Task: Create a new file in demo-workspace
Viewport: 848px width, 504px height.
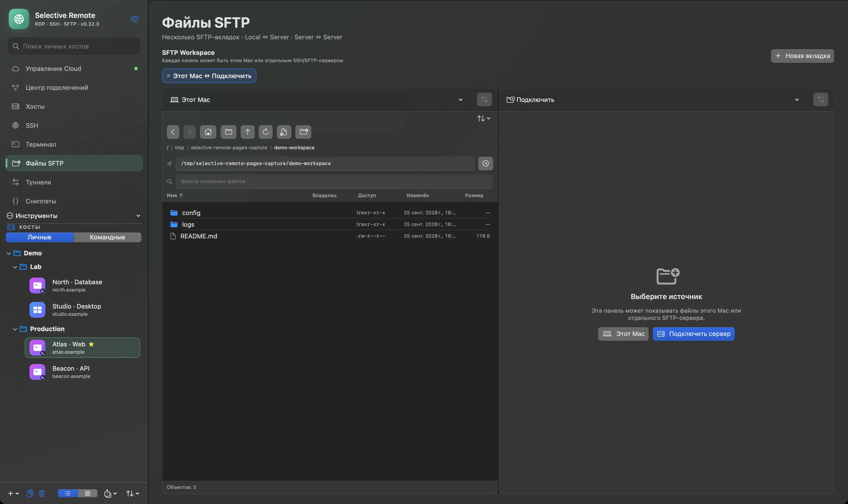Action: [284, 132]
